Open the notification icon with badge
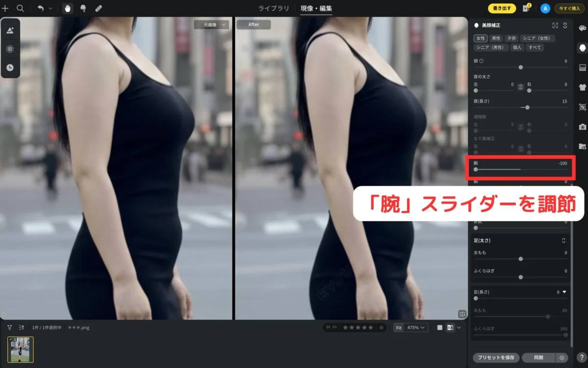Screen dimensions: 588x368 [526, 8]
